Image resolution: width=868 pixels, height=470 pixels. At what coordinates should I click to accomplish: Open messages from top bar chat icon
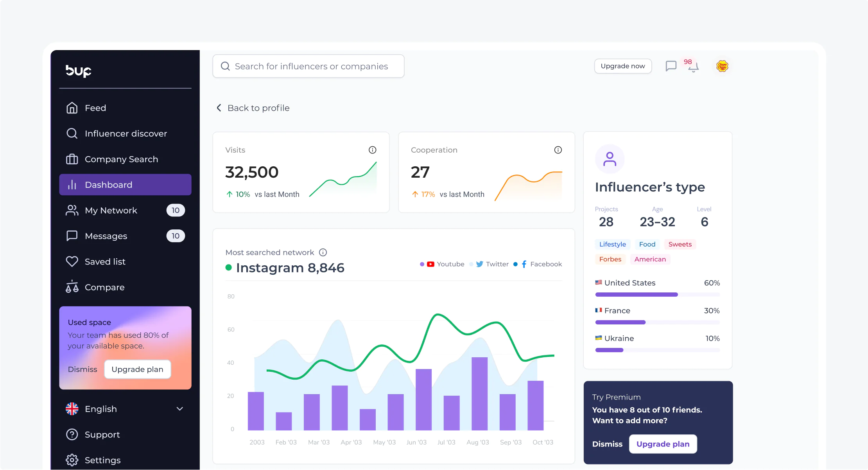[x=671, y=66]
